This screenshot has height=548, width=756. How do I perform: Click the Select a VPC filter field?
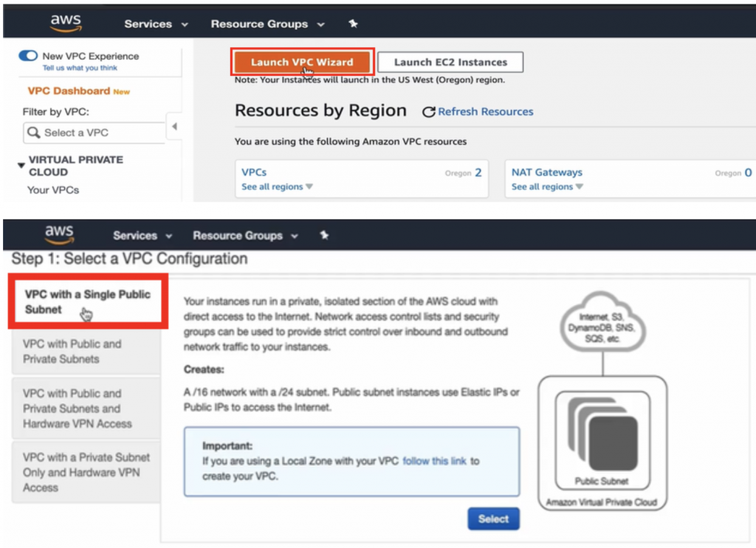(94, 133)
